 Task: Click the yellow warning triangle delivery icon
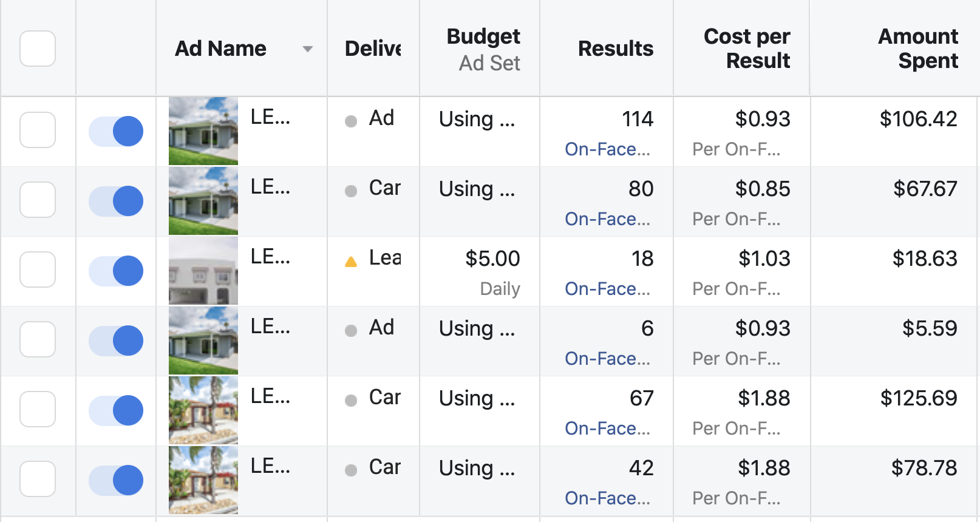(x=351, y=262)
